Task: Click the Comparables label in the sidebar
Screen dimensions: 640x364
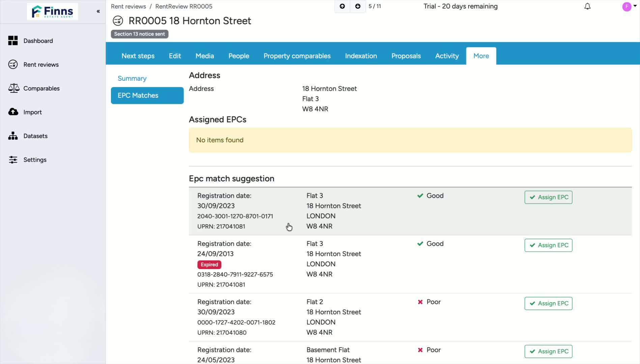Action: pos(41,88)
